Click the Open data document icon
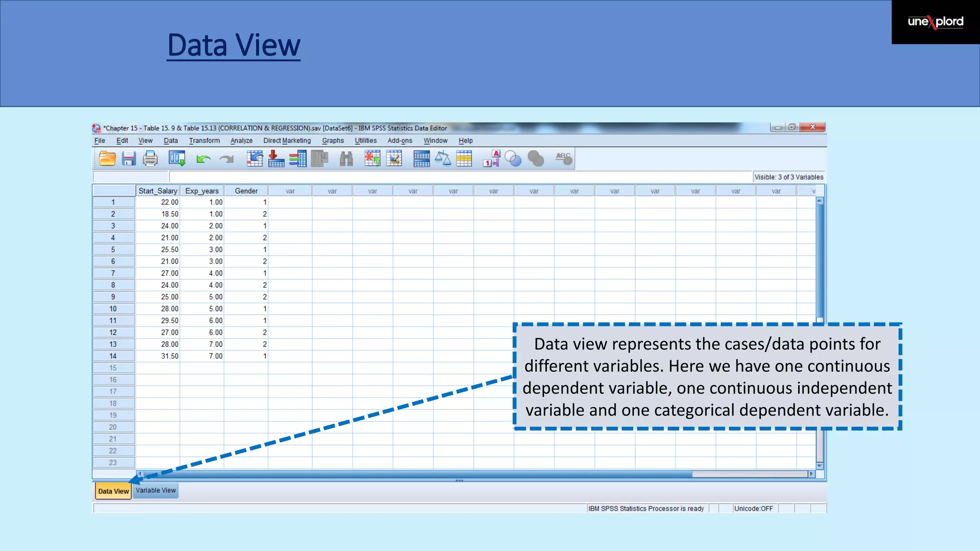980x551 pixels. (107, 158)
